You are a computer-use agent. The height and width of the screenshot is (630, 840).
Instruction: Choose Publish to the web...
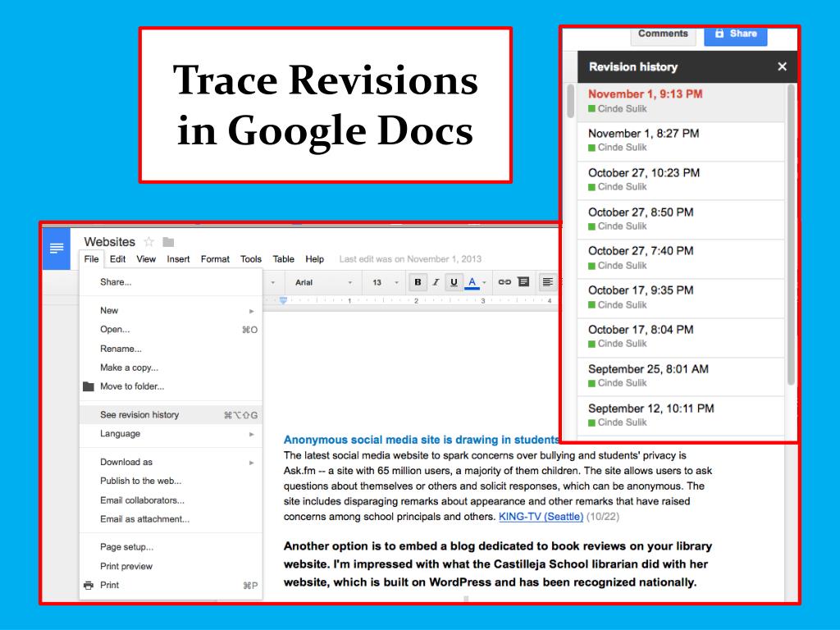point(171,481)
